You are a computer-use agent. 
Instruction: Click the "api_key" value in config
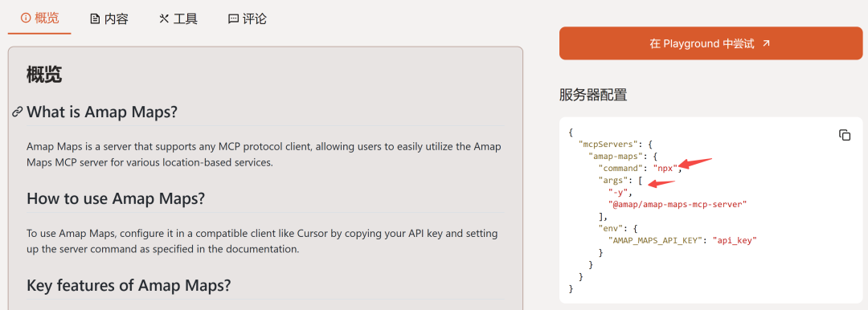tap(735, 240)
